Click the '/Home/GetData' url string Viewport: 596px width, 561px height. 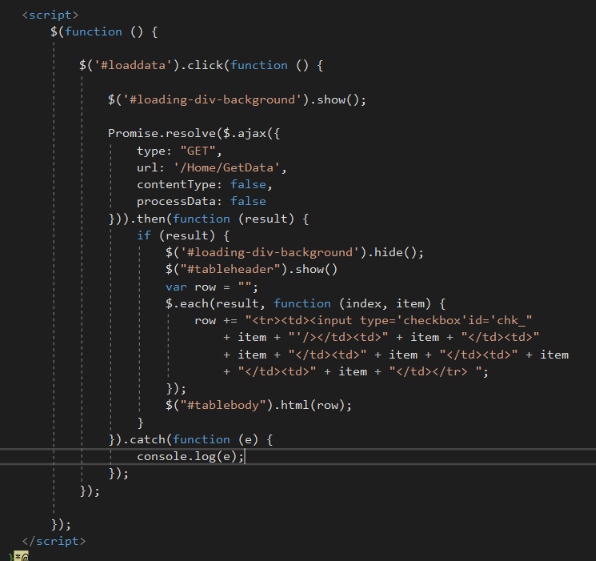(x=227, y=168)
